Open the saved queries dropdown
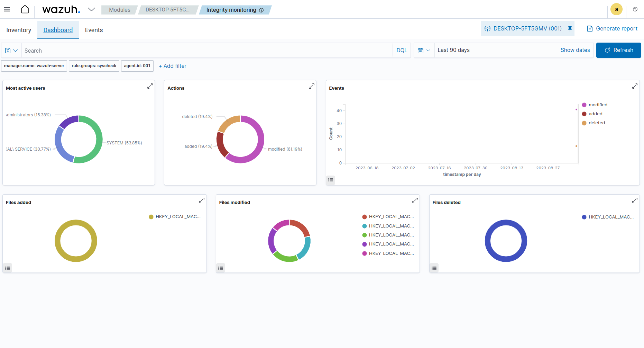The height and width of the screenshot is (348, 644). click(11, 50)
